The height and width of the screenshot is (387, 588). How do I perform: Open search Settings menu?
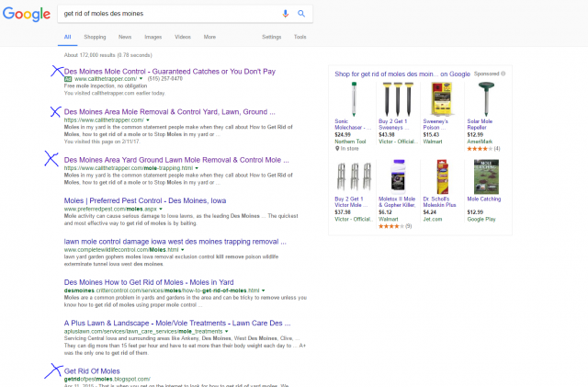272,37
